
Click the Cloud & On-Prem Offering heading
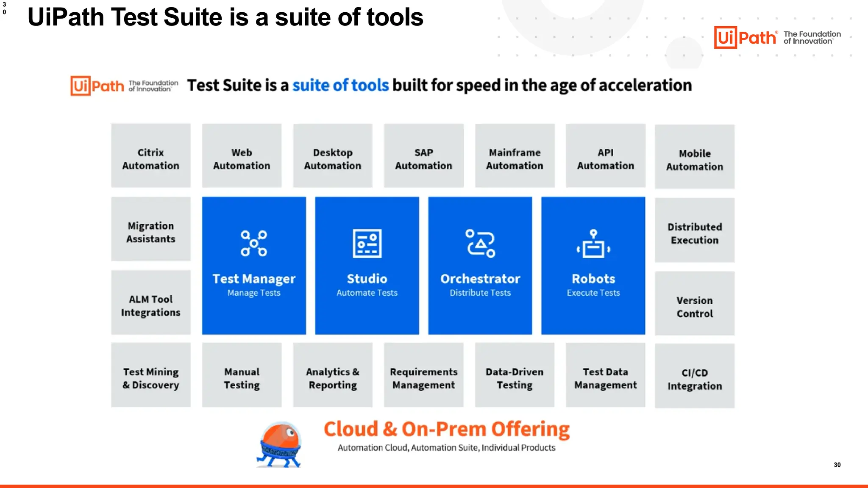click(447, 429)
